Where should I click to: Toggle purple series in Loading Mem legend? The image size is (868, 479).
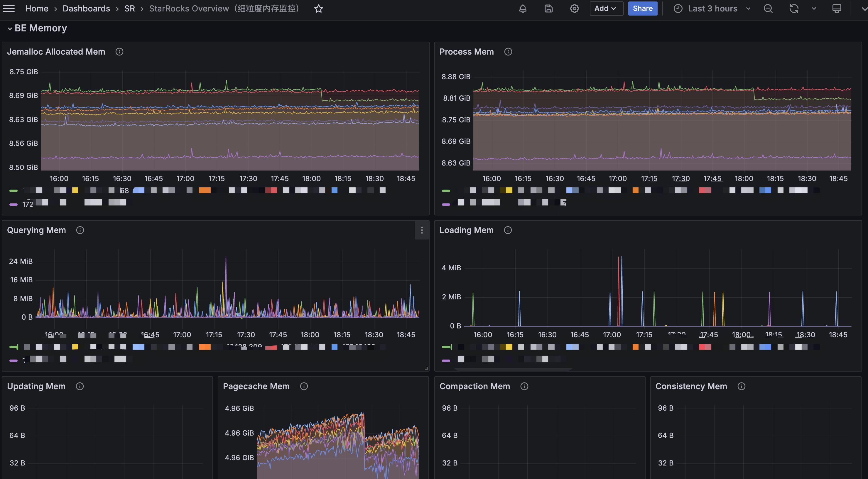pyautogui.click(x=446, y=360)
